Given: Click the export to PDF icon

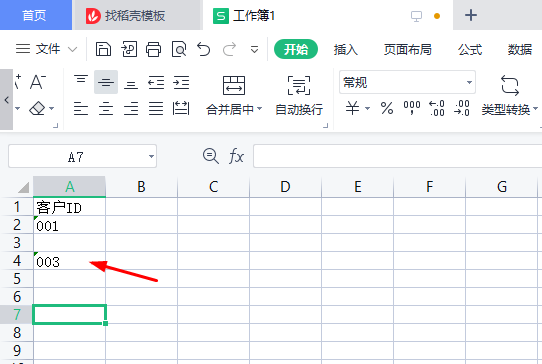Looking at the screenshot, I should (x=129, y=49).
